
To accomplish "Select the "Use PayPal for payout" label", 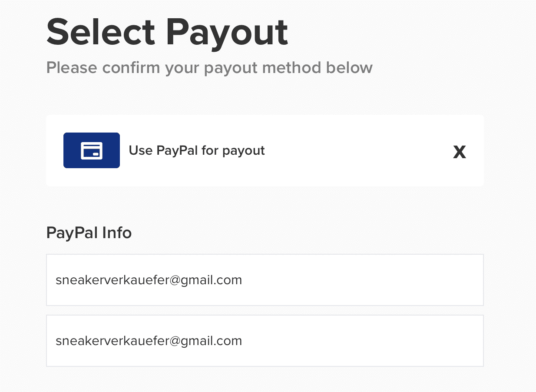I will click(x=197, y=150).
